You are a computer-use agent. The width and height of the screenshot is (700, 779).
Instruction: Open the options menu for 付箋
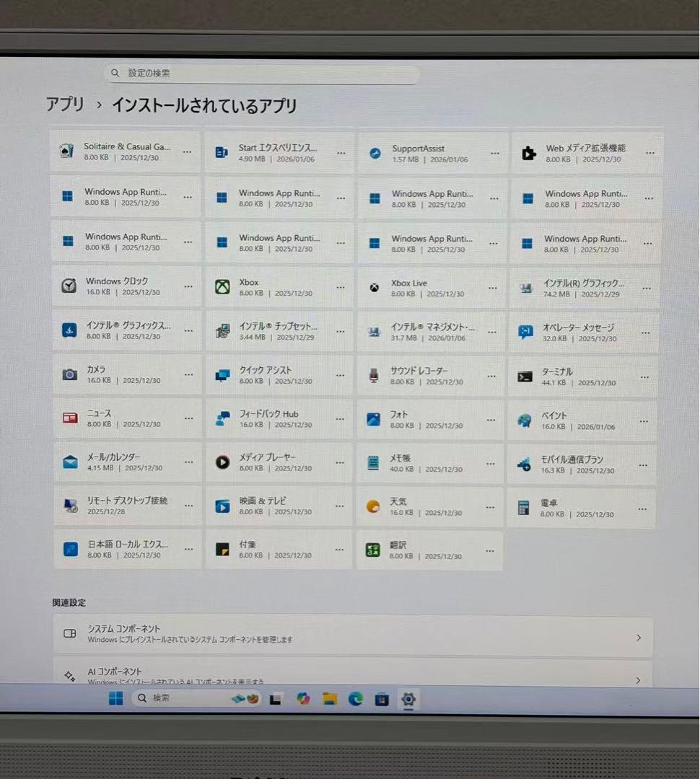point(339,549)
